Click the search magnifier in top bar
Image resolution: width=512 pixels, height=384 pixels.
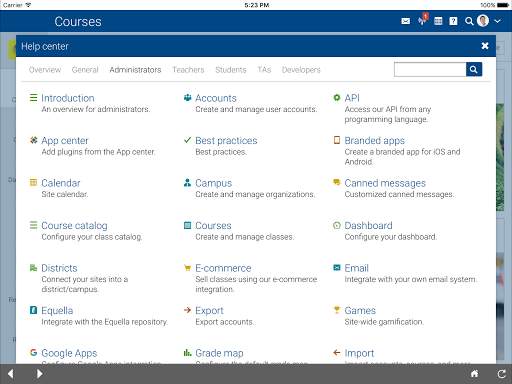(469, 21)
